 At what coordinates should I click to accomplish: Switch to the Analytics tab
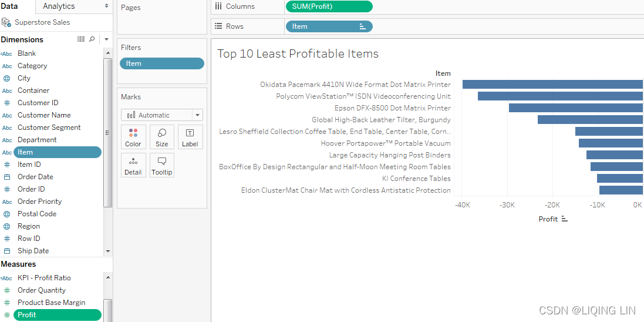point(59,6)
